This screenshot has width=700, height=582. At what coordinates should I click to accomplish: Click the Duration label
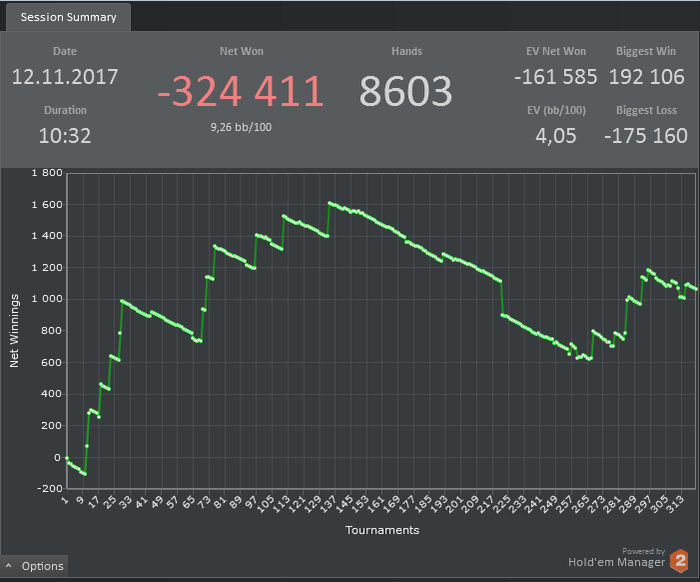coord(65,110)
